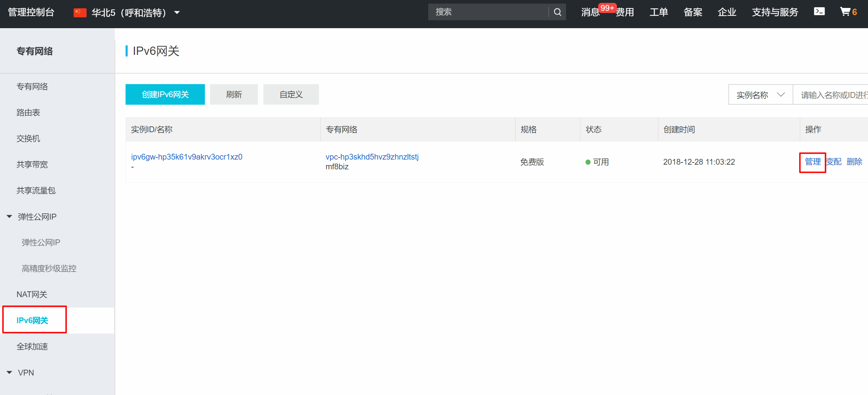Click the 可用 status cell
Viewport: 868px width, 395px height.
click(597, 162)
